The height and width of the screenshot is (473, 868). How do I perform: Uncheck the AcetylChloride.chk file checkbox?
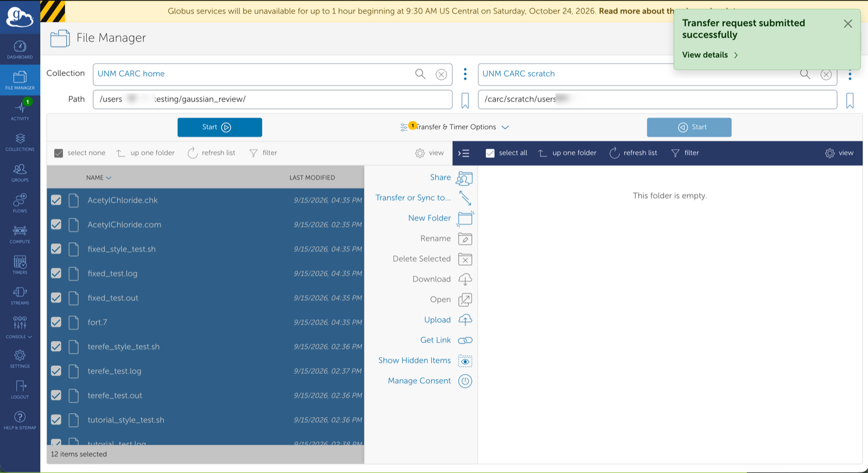[x=56, y=200]
